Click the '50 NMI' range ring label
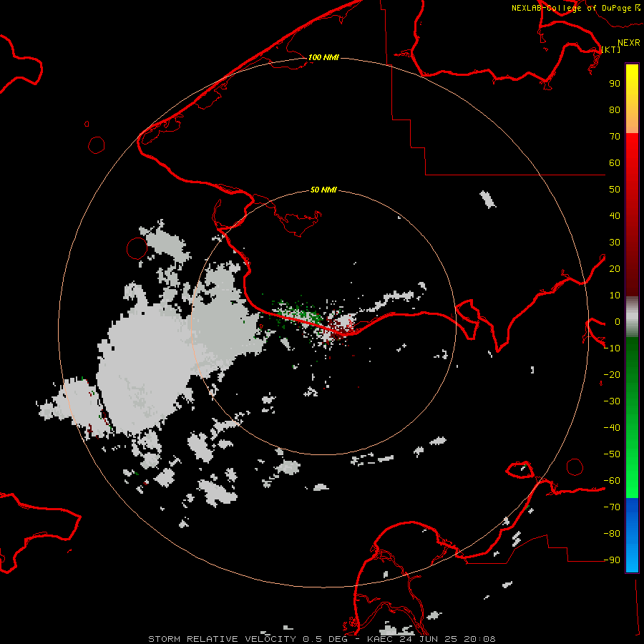Screen dimensions: 644x644 323,190
